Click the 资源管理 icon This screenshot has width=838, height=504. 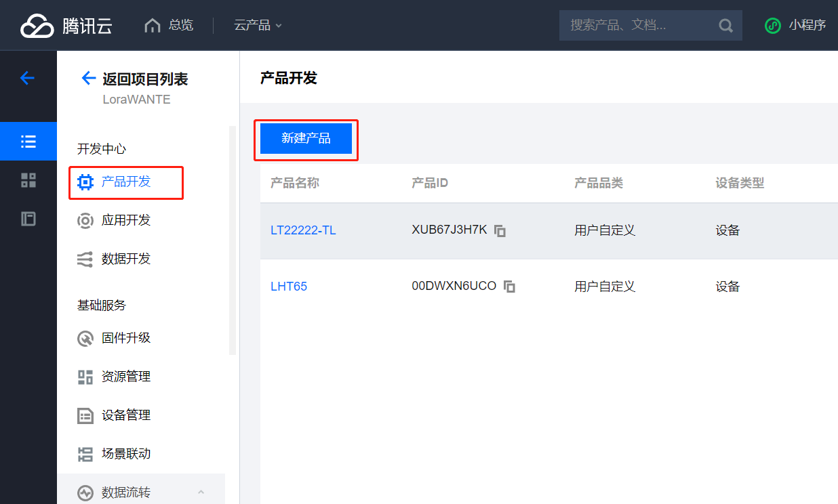(x=85, y=377)
